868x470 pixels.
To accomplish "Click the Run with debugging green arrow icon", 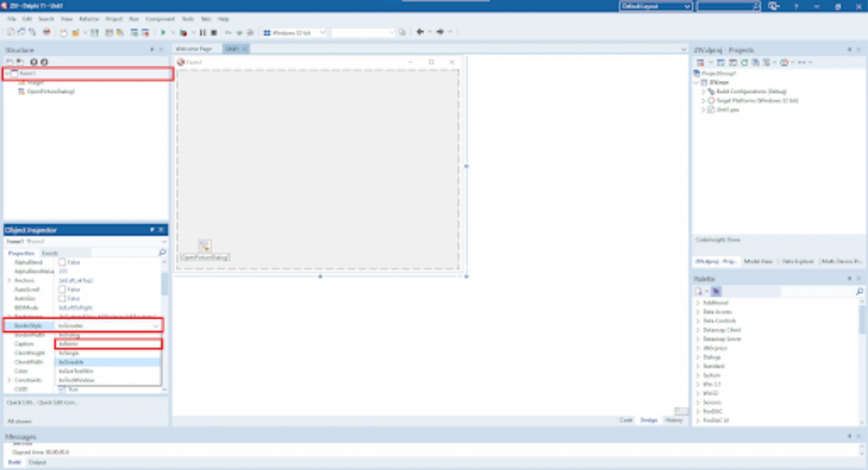I will point(164,31).
